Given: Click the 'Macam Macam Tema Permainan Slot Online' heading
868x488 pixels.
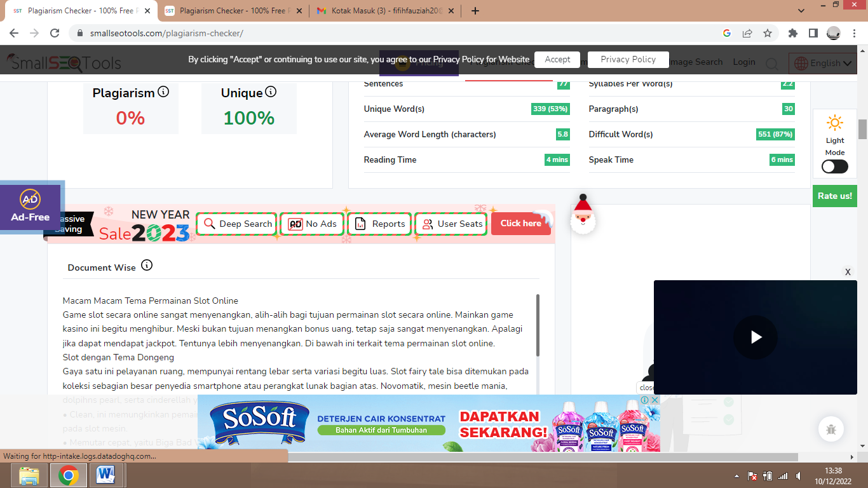Looking at the screenshot, I should point(151,301).
